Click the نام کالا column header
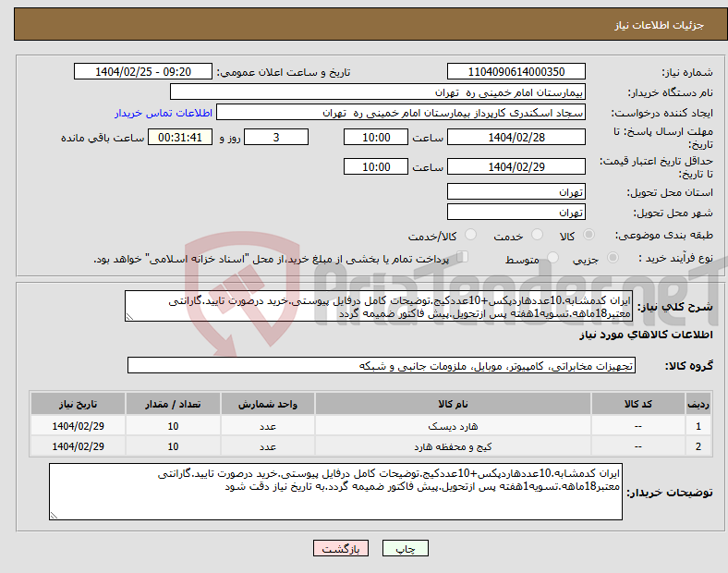This screenshot has height=573, width=728. click(x=453, y=404)
